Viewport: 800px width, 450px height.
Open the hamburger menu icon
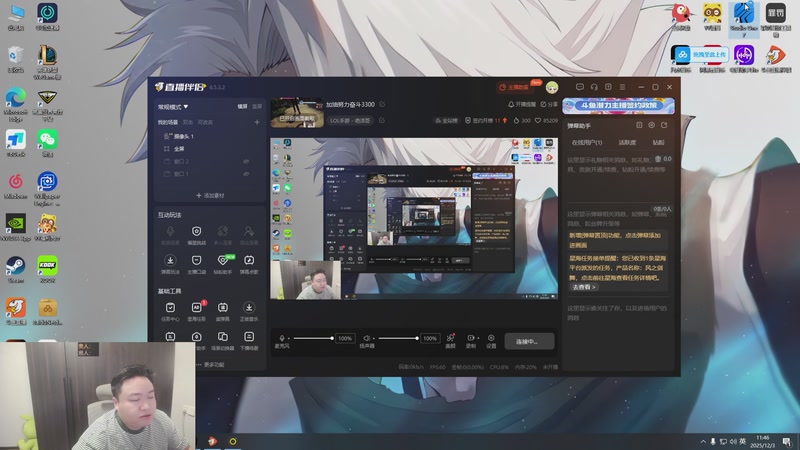622,87
